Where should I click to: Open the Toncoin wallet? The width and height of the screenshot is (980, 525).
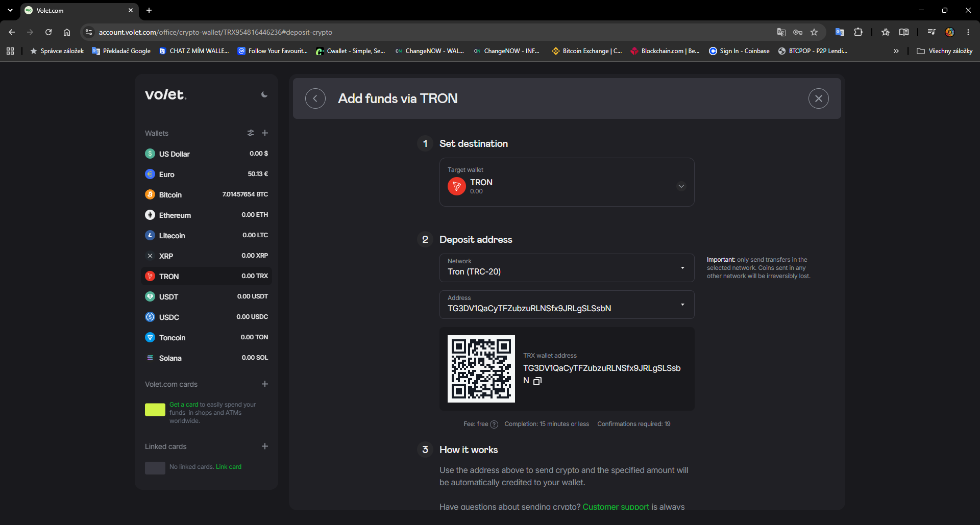click(206, 337)
